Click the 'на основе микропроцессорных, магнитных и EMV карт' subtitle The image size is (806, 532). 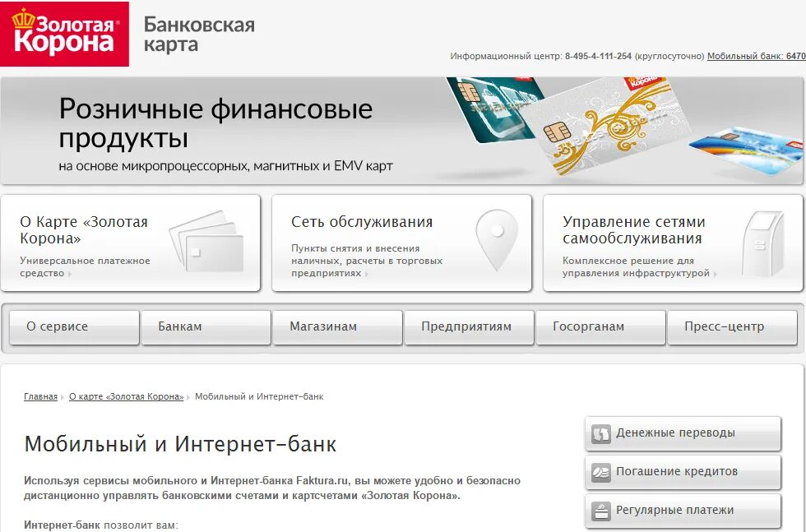[225, 166]
